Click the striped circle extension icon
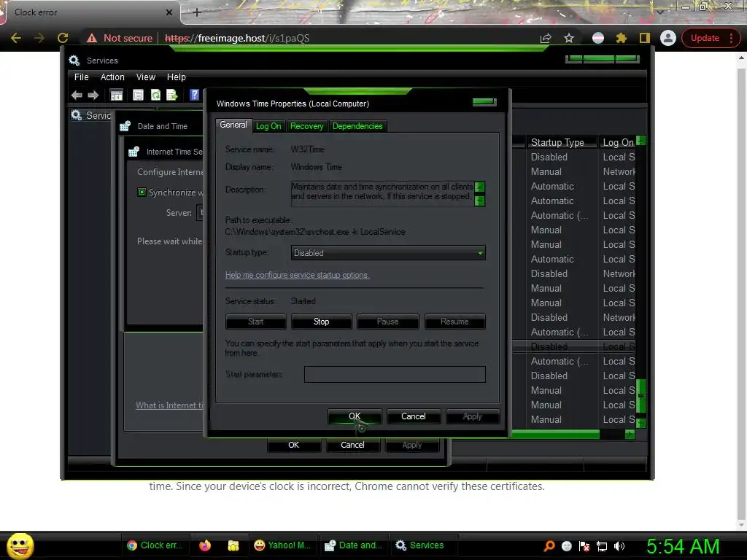 click(598, 38)
